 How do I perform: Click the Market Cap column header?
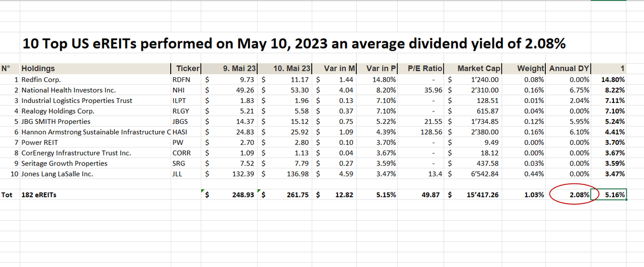tap(473, 69)
